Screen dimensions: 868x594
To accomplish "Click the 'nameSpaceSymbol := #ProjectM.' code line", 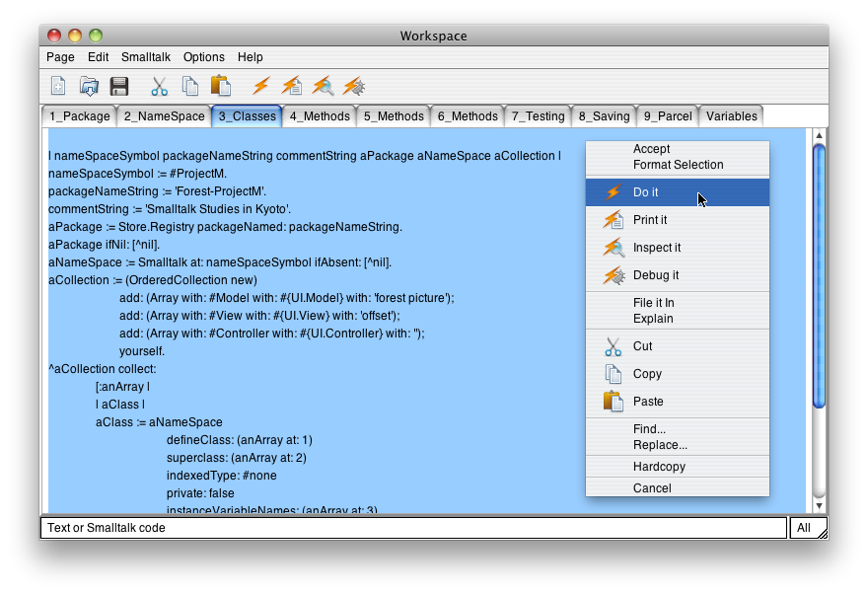I will 137,174.
